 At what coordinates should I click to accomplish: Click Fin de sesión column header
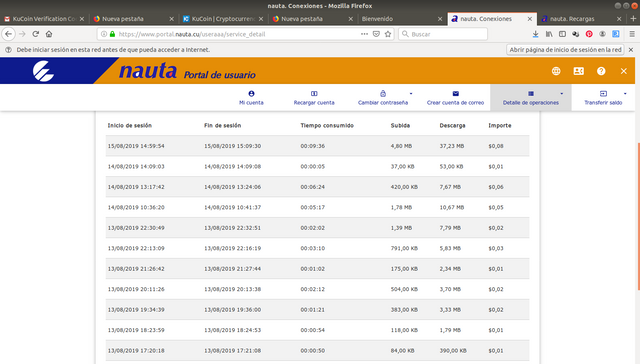pyautogui.click(x=222, y=126)
